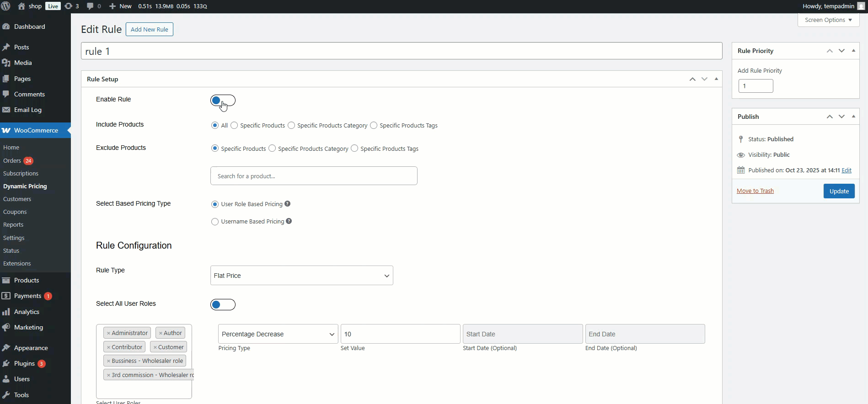
Task: Open the Products menu in sidebar
Action: click(26, 280)
